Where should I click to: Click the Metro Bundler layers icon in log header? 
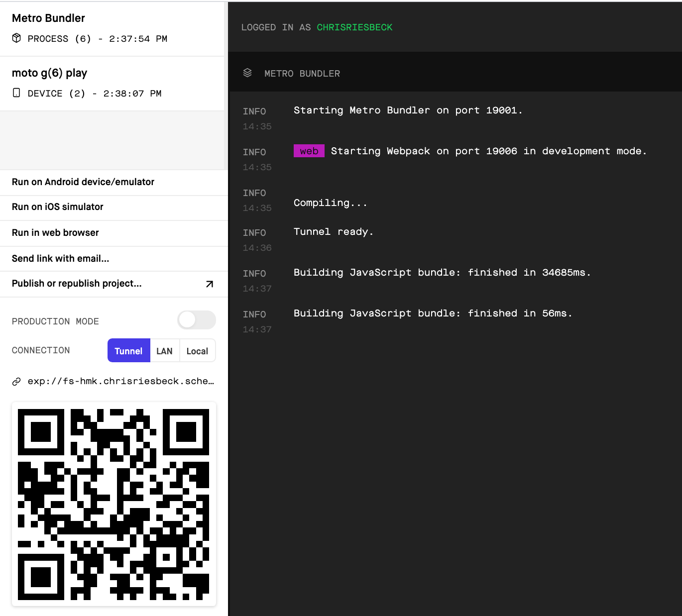(247, 73)
